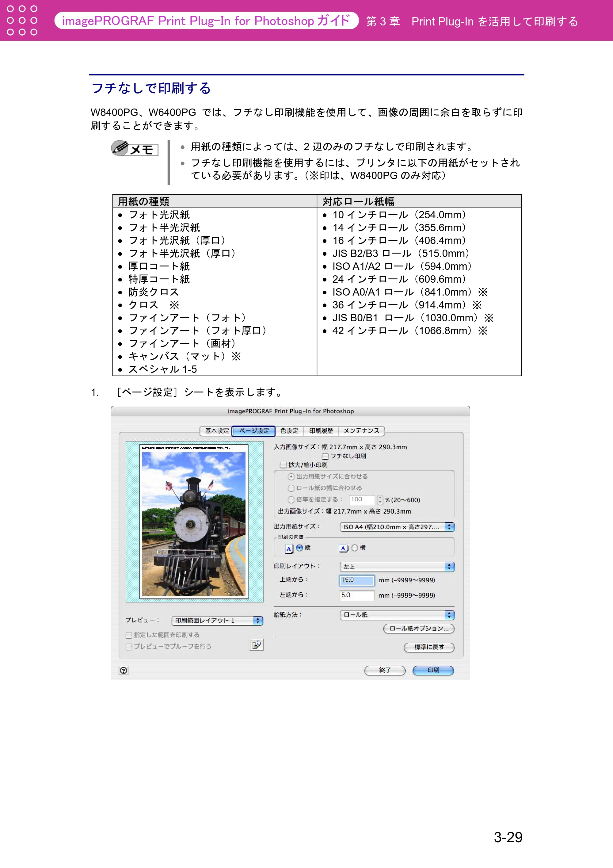Click the 印刷 button
The image size is (613, 868).
(x=433, y=670)
